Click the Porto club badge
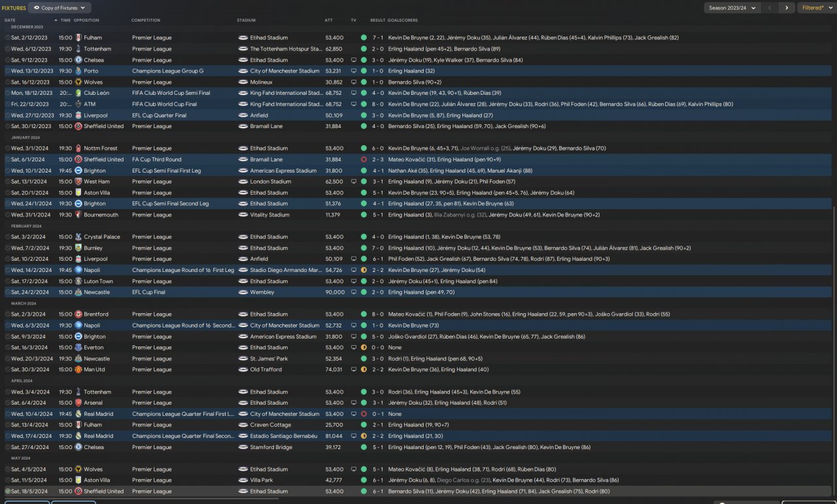The height and width of the screenshot is (504, 837). pyautogui.click(x=78, y=71)
